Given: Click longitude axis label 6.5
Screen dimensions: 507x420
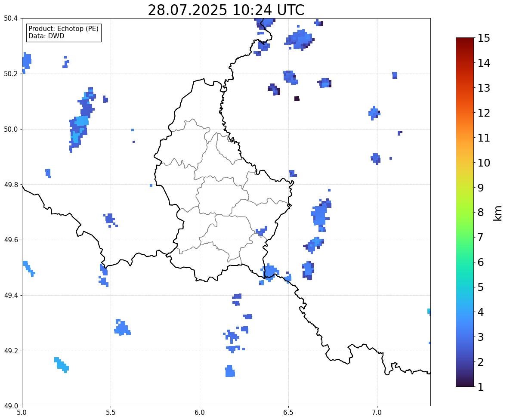Looking at the screenshot, I should [288, 413].
